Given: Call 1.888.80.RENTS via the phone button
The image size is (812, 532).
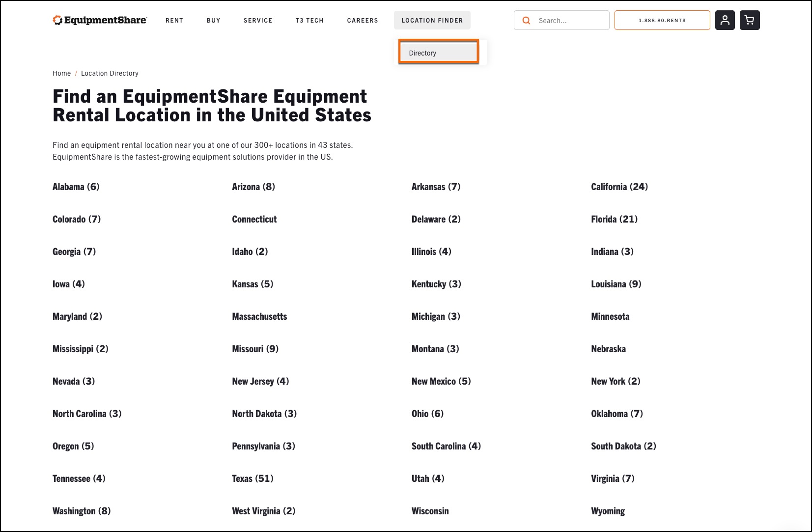Looking at the screenshot, I should click(x=662, y=20).
